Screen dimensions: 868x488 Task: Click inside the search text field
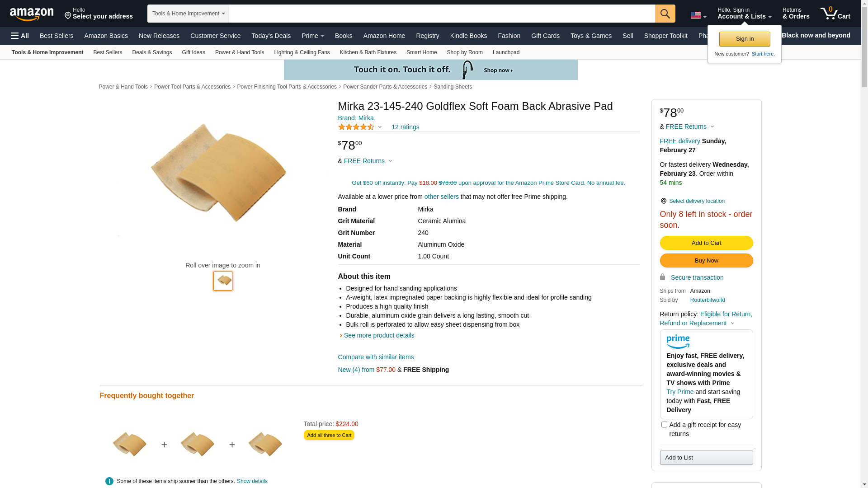click(442, 14)
